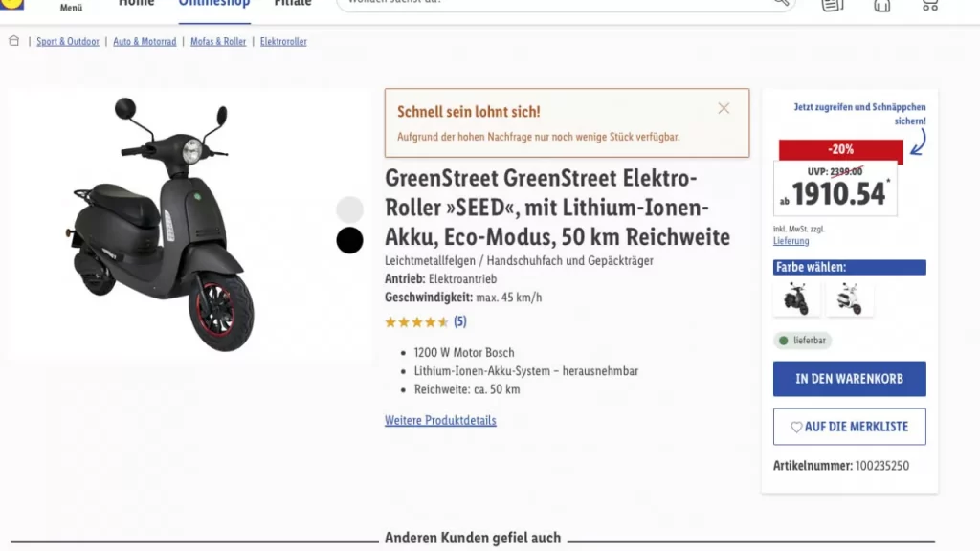Choose the black scooter color thumbnail
Viewport: 980px width, 551px height.
pyautogui.click(x=796, y=299)
